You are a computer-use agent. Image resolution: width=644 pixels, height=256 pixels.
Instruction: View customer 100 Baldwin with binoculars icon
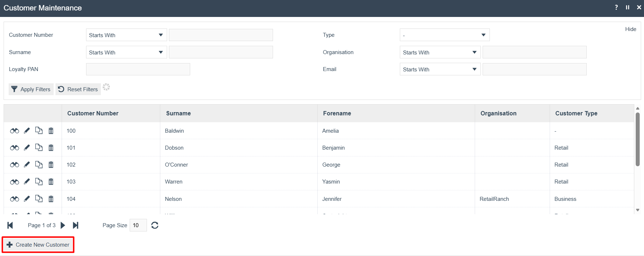[x=14, y=131]
